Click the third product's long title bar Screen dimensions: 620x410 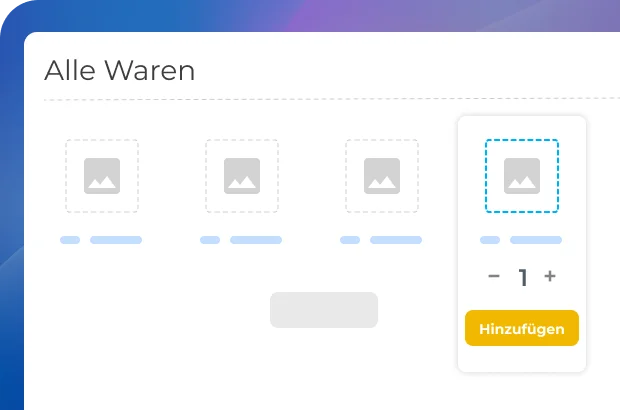[x=396, y=240]
